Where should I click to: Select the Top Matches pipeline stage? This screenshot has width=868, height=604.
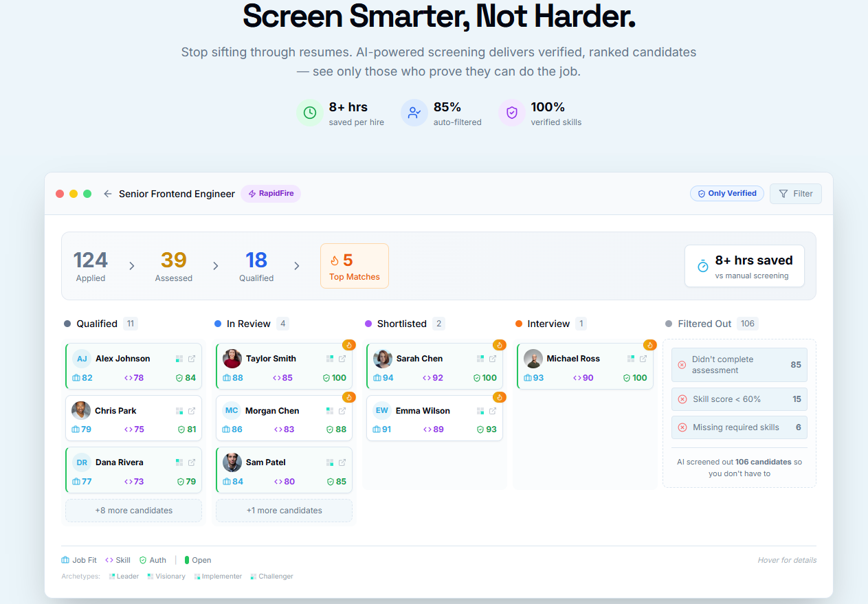coord(354,266)
